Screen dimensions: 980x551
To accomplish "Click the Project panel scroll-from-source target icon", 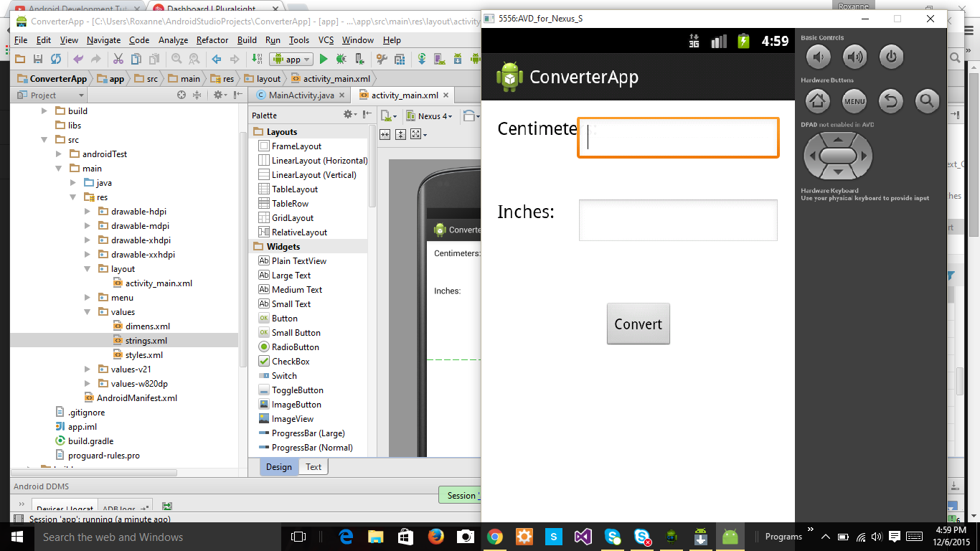I will tap(182, 95).
